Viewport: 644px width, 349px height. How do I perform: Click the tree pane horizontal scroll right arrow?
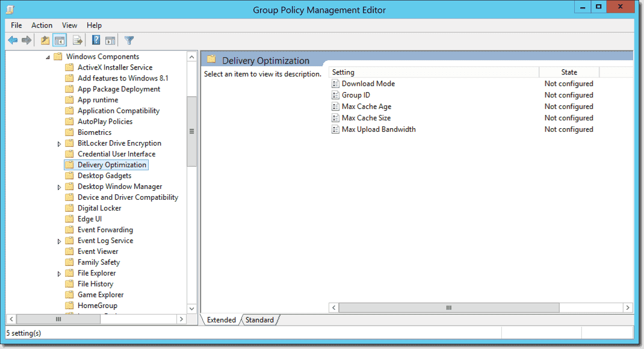coord(182,319)
